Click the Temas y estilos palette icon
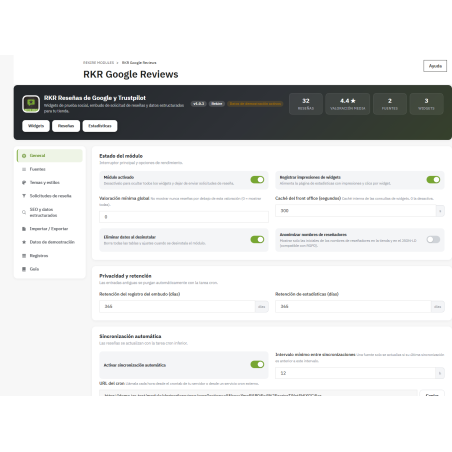 point(24,182)
